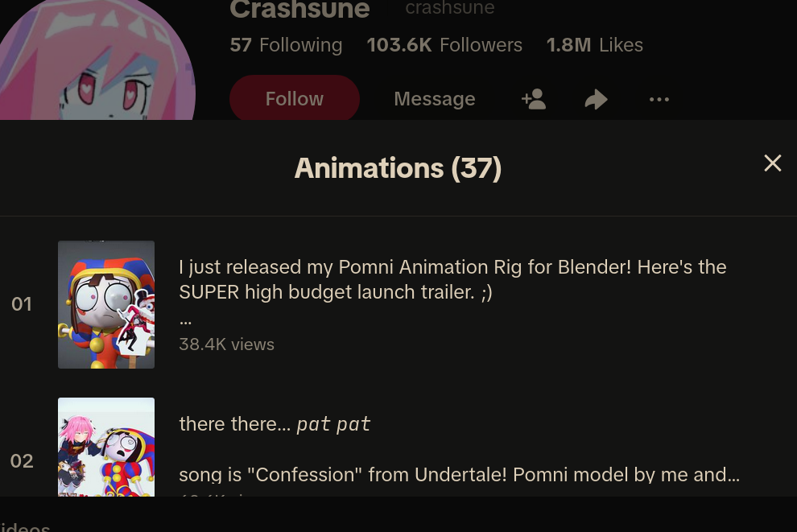Viewport: 797px width, 532px height.
Task: Open Crashsune's pink-haired profile avatar
Action: point(97,60)
